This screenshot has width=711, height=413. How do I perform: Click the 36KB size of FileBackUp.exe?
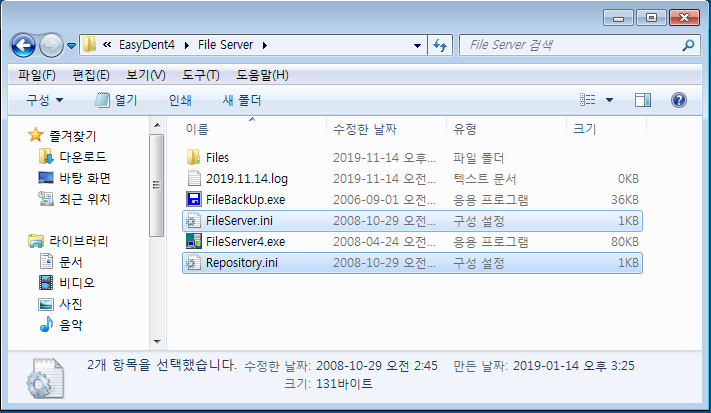pos(625,199)
